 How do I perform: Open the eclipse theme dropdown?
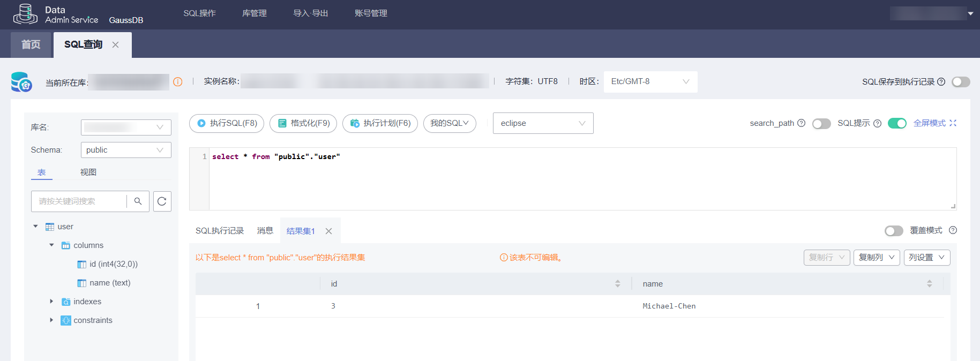click(543, 123)
